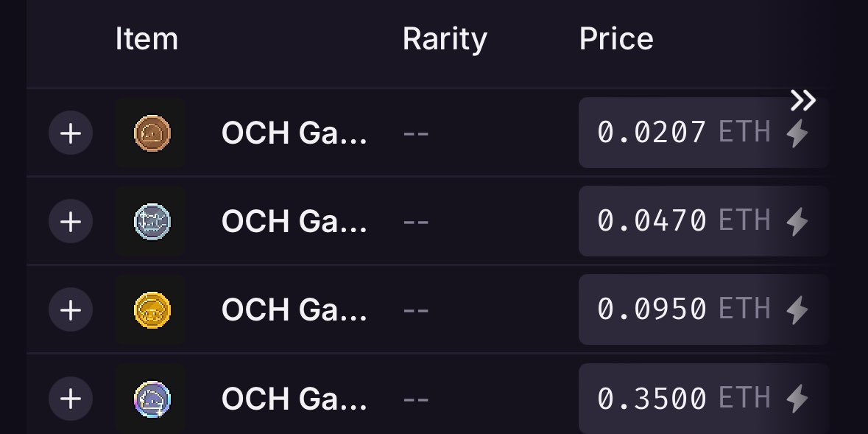This screenshot has height=434, width=868.
Task: Add the gold coin item to cart
Action: (70, 309)
